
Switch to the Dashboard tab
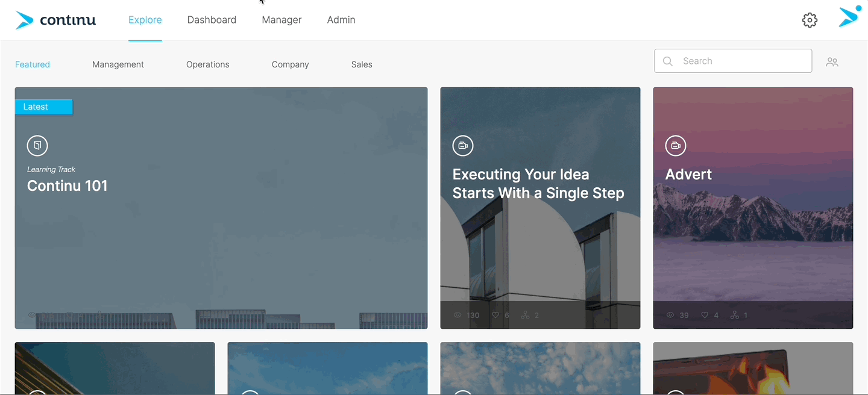click(212, 20)
